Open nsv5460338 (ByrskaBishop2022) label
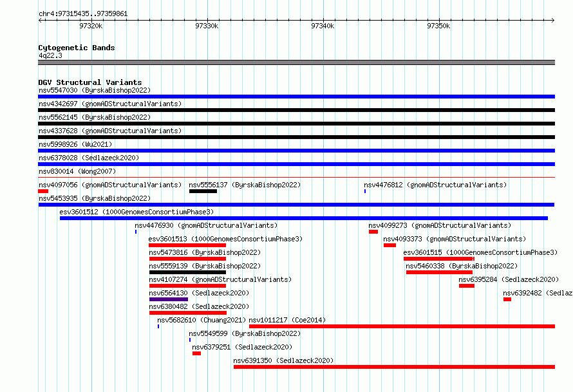Screen dimensions: 573x392 pos(462,266)
